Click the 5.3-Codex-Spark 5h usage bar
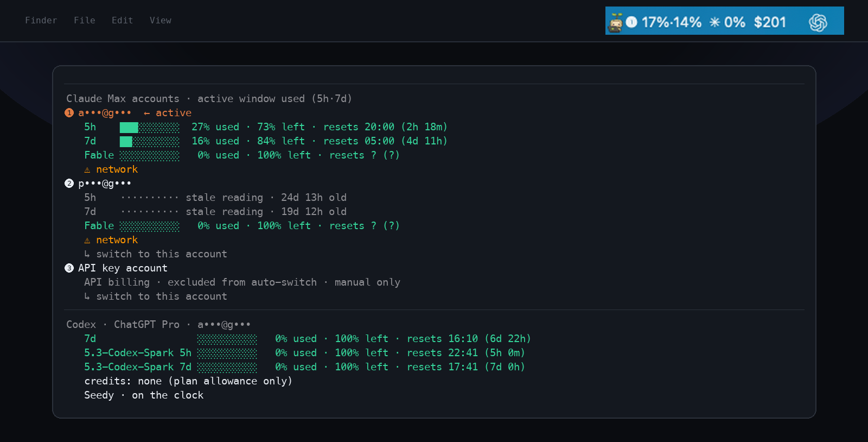The image size is (868, 442). (x=227, y=353)
